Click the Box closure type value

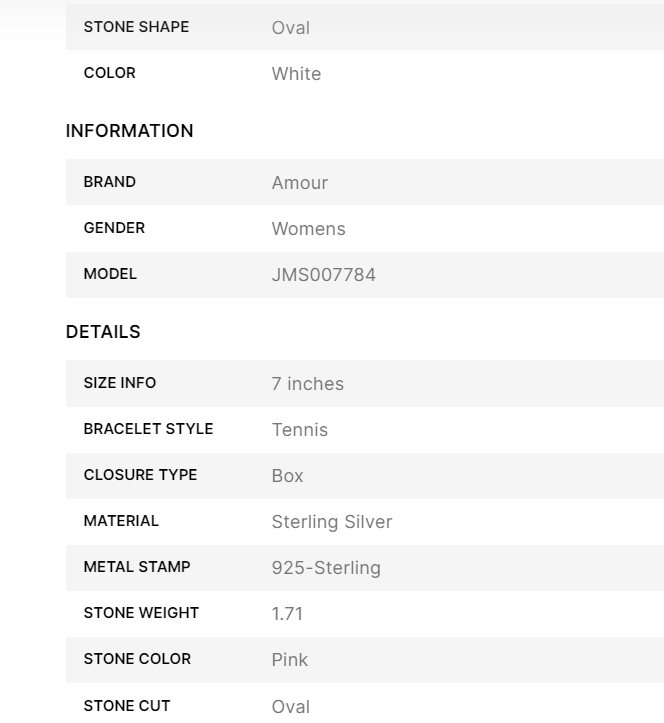287,476
